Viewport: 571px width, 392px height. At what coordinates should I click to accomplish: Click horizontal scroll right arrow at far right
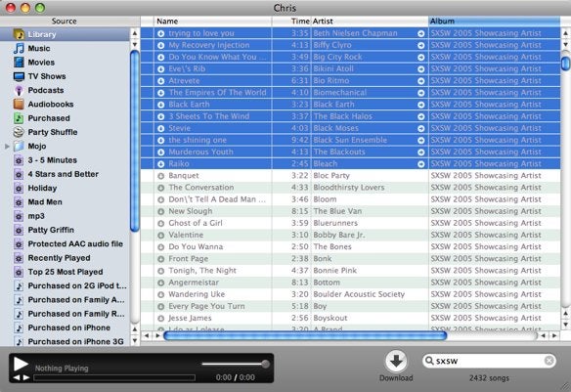tap(554, 335)
